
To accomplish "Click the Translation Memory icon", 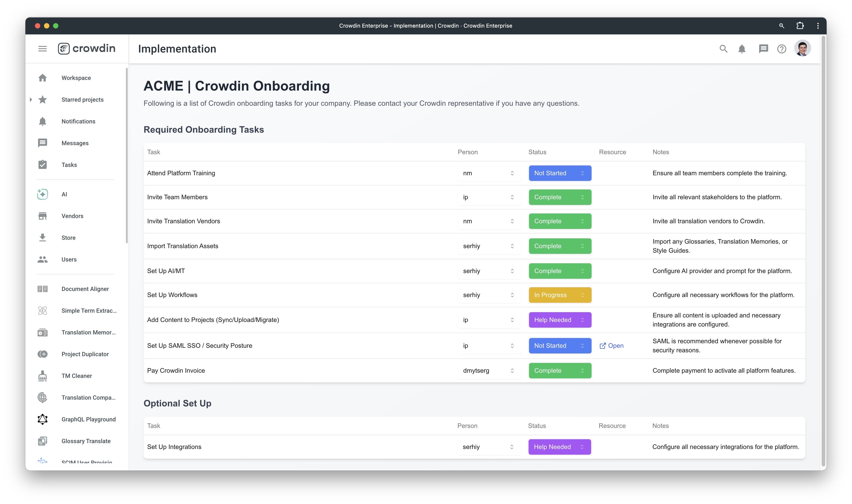I will click(x=43, y=332).
